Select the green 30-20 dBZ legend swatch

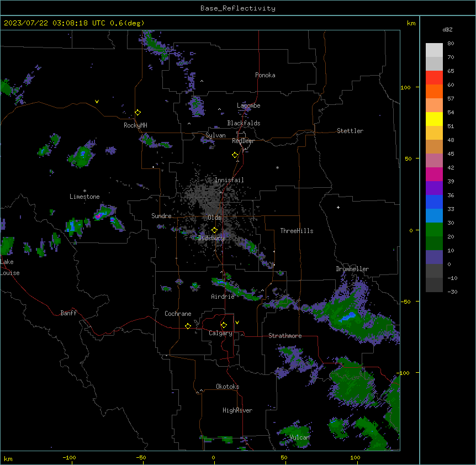click(434, 230)
